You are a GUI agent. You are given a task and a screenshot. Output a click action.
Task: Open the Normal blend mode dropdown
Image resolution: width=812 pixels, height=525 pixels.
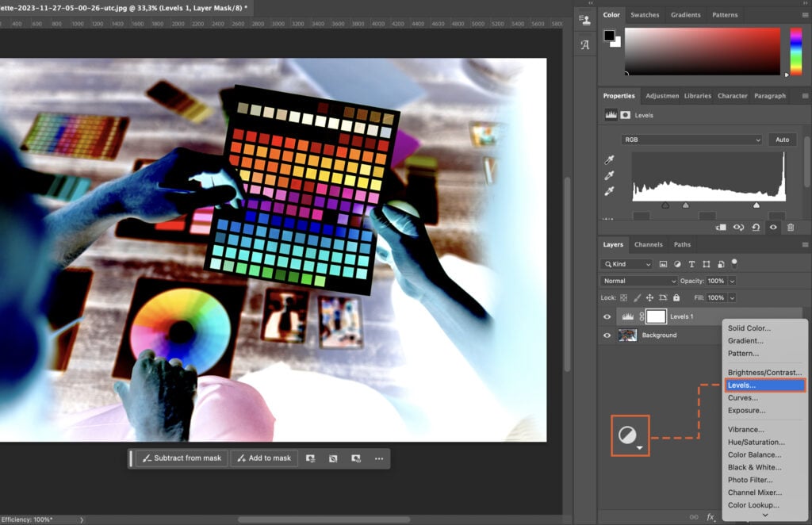pos(638,281)
